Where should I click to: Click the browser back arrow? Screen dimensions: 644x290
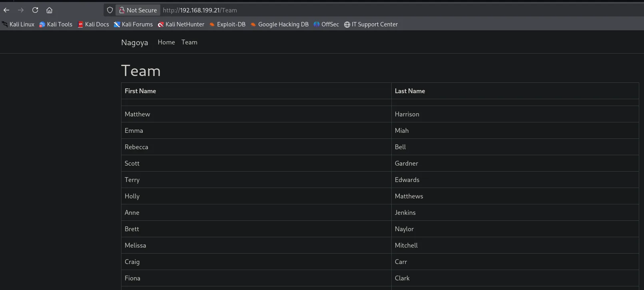[x=6, y=10]
